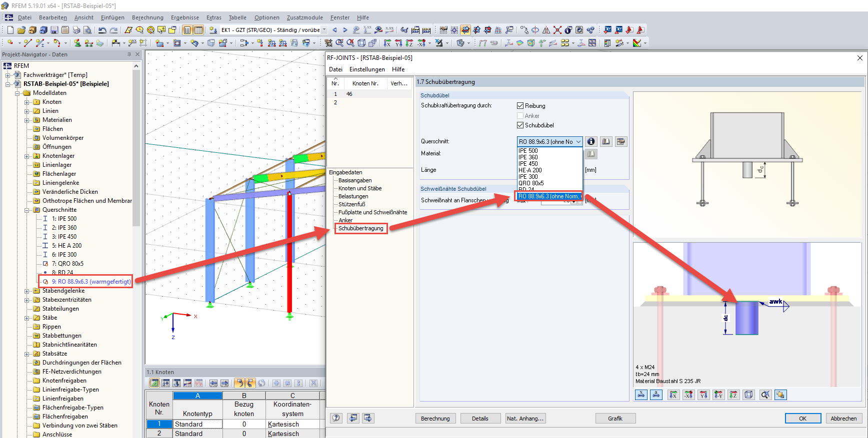
Task: Open the Nat. Anhang... settings
Action: point(525,419)
